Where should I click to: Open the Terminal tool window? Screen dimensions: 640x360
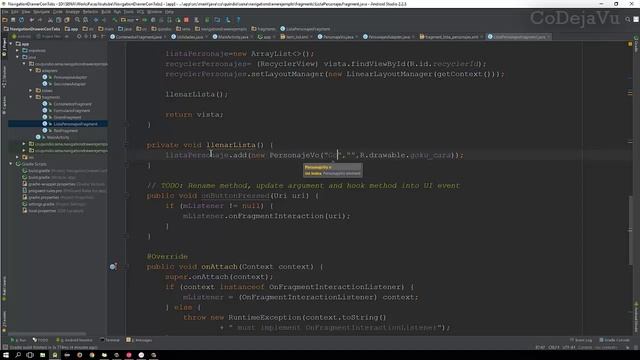pos(110,340)
